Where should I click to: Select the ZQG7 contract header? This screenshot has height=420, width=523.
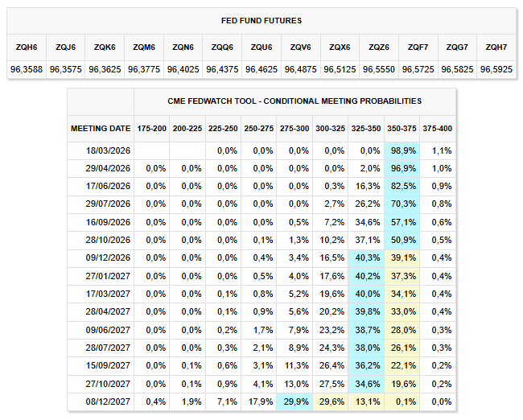pos(457,47)
